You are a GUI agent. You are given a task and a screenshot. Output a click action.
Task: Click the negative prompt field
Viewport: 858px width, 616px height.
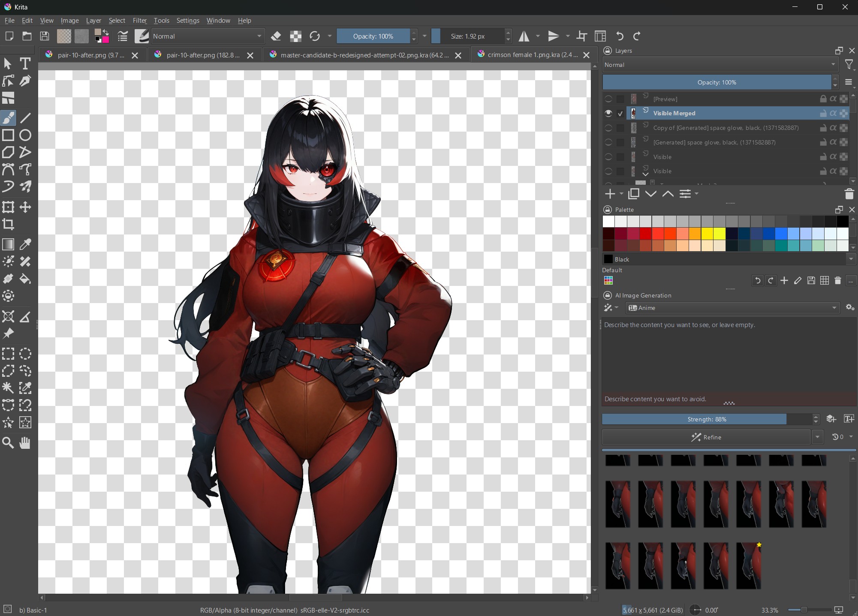[728, 399]
